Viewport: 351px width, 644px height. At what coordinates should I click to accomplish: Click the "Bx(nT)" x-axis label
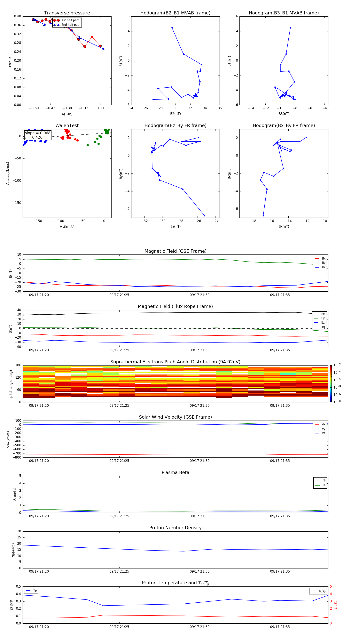click(x=284, y=227)
